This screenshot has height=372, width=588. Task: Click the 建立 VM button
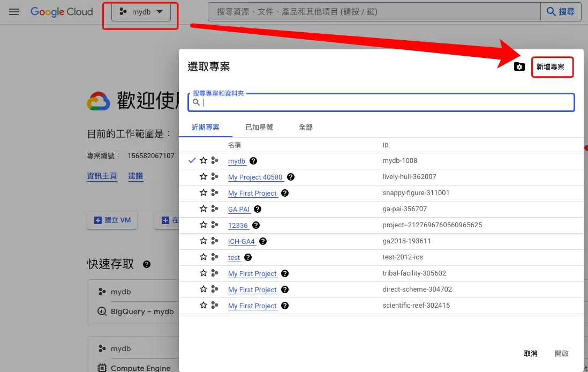pos(112,220)
